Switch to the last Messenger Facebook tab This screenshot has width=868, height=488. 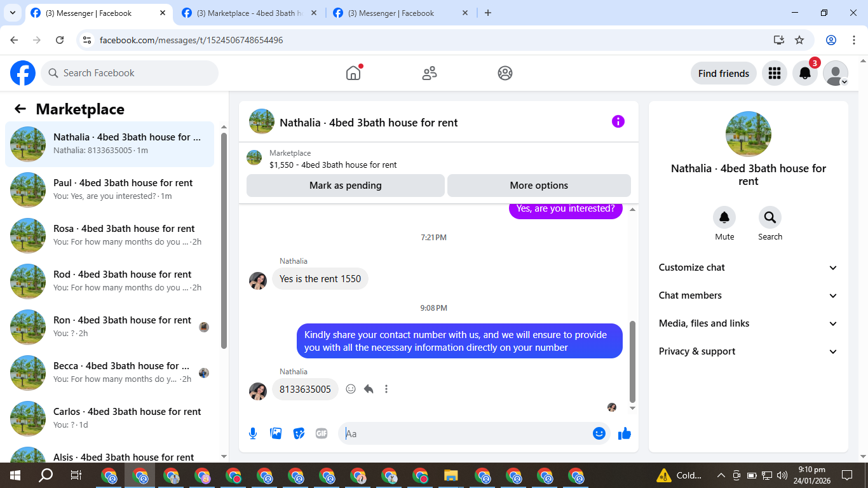tap(400, 13)
